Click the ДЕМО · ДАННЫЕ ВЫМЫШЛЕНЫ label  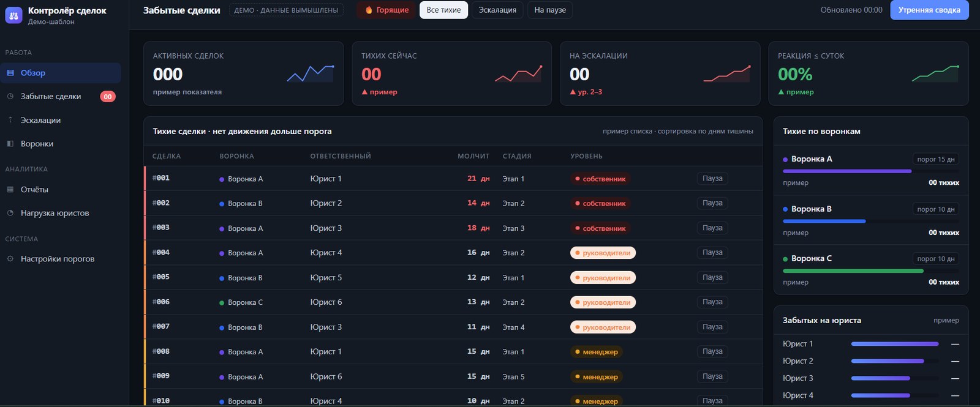pos(286,10)
